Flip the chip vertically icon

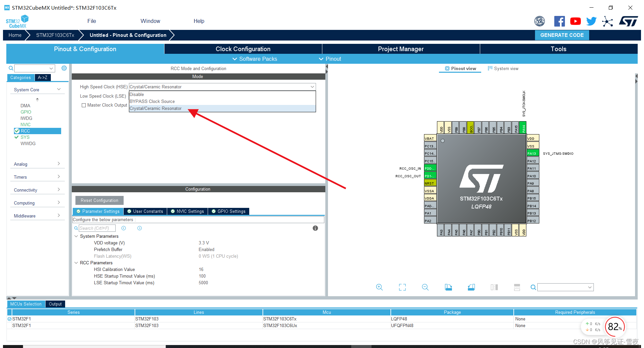pyautogui.click(x=517, y=287)
